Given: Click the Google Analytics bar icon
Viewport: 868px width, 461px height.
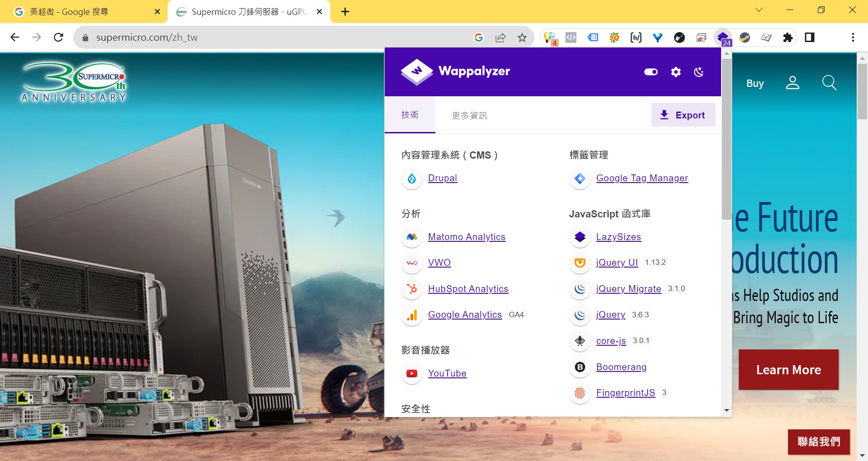Looking at the screenshot, I should click(x=412, y=315).
